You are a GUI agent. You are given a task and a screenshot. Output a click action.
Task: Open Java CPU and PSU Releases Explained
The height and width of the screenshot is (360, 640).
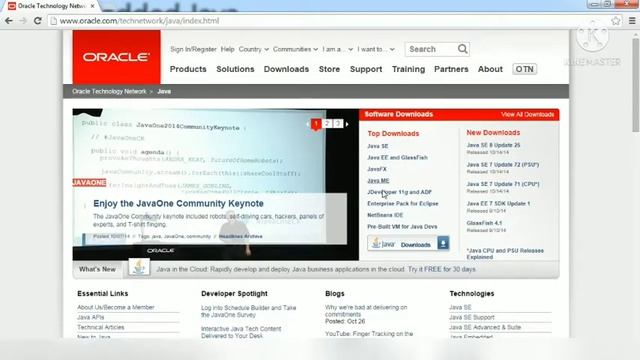tap(505, 253)
